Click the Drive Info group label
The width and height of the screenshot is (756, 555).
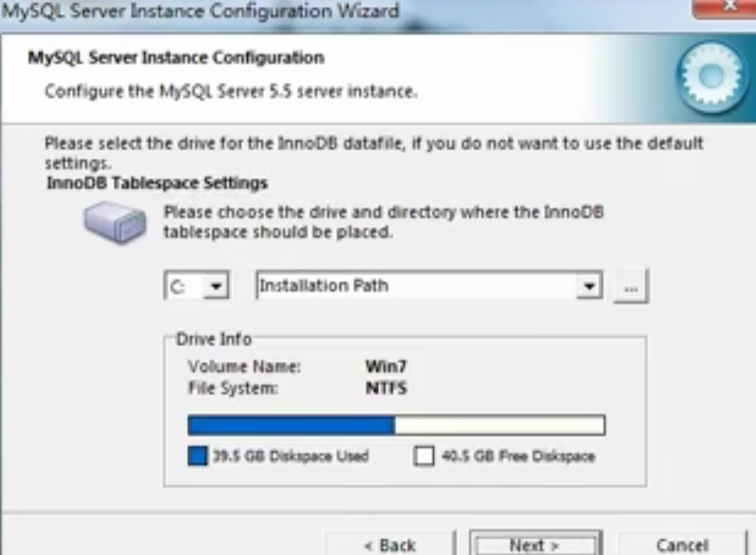tap(214, 339)
